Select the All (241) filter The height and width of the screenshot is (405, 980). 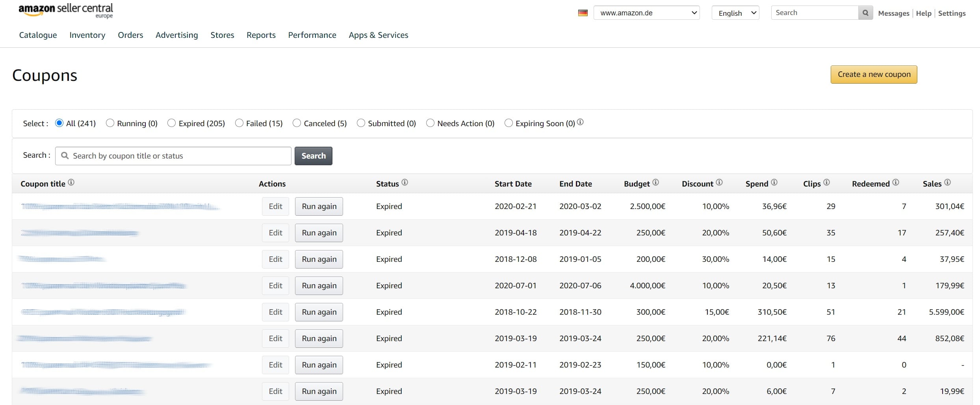pos(59,123)
